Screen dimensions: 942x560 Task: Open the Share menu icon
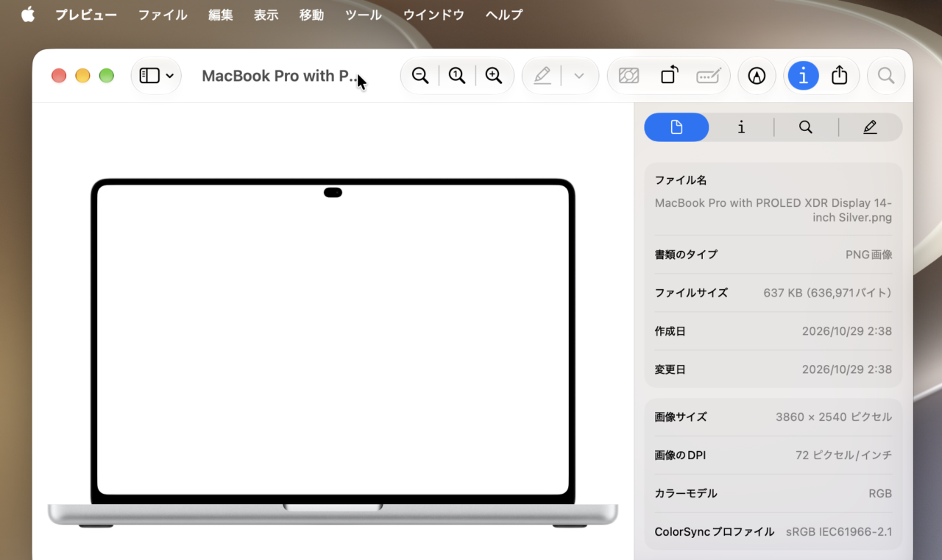click(x=840, y=76)
